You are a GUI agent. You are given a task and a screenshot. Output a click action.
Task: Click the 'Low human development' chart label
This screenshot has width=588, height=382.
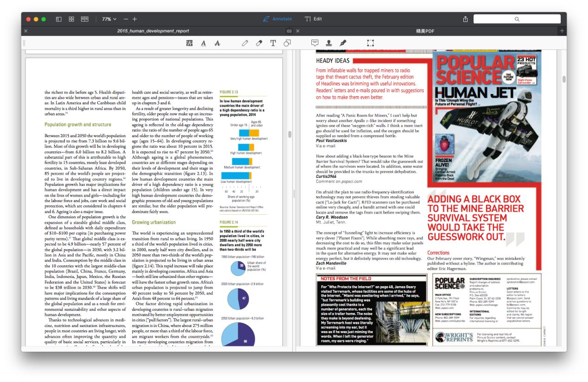[x=236, y=182]
